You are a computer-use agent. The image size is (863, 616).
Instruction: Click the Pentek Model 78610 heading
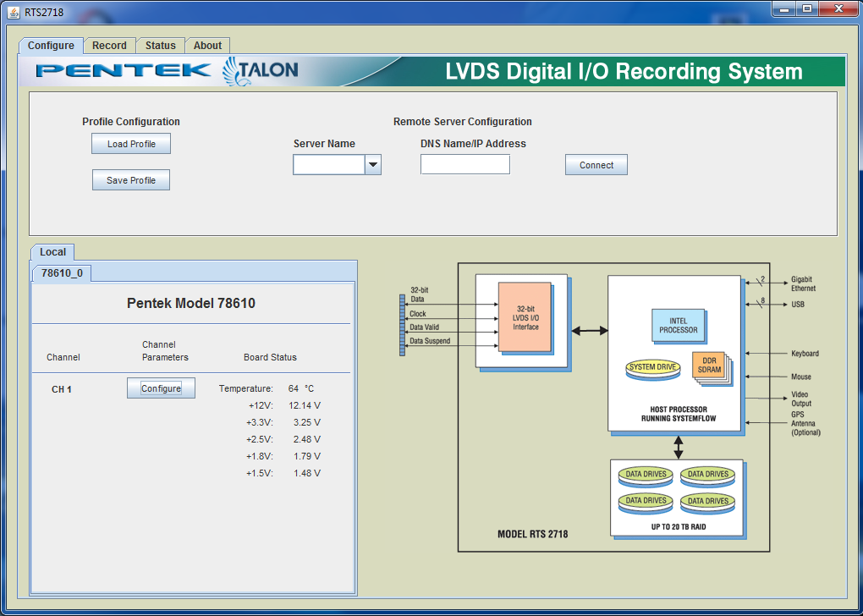(191, 303)
